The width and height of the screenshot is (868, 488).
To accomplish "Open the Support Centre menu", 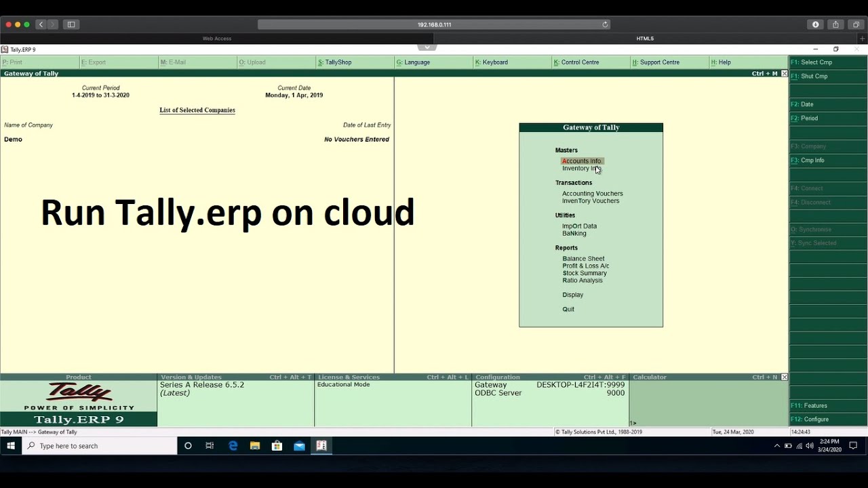I will pos(669,62).
